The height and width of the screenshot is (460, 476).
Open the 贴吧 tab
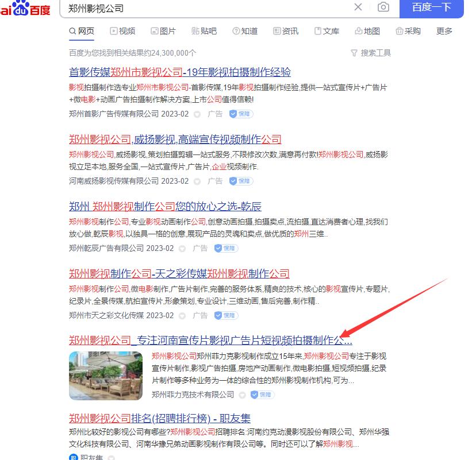click(x=204, y=31)
